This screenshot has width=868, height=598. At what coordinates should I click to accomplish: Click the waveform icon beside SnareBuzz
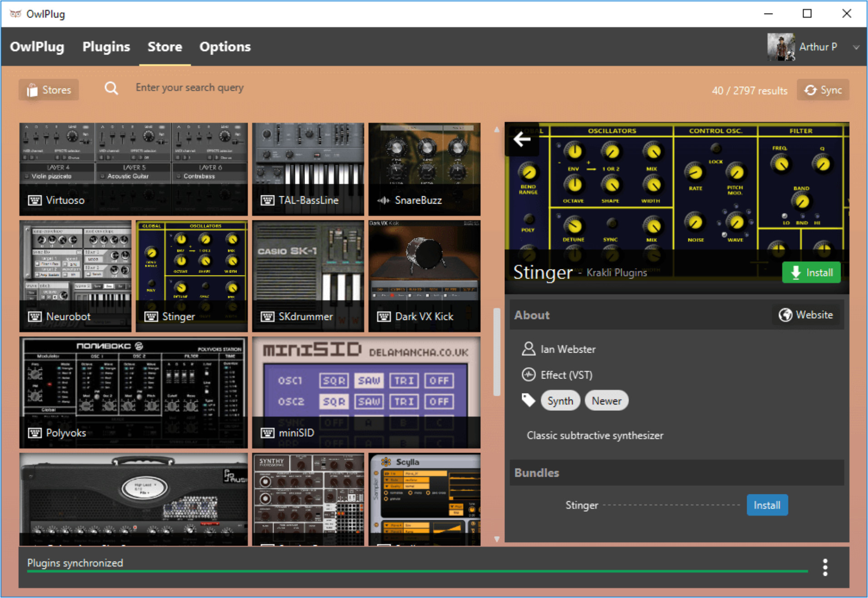[384, 200]
